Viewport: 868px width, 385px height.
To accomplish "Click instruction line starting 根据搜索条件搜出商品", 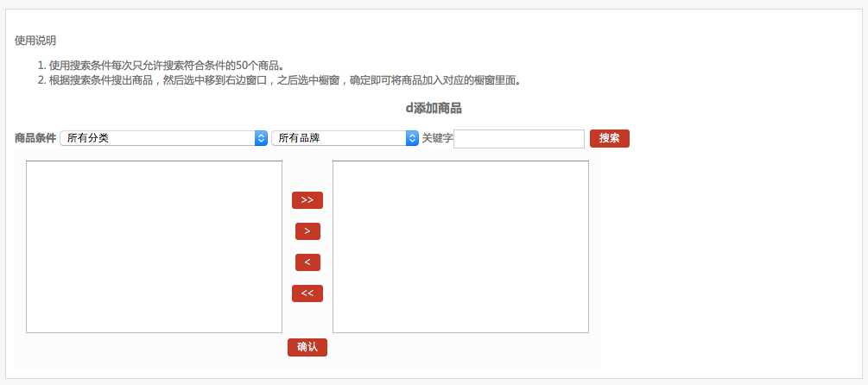I will click(x=285, y=80).
